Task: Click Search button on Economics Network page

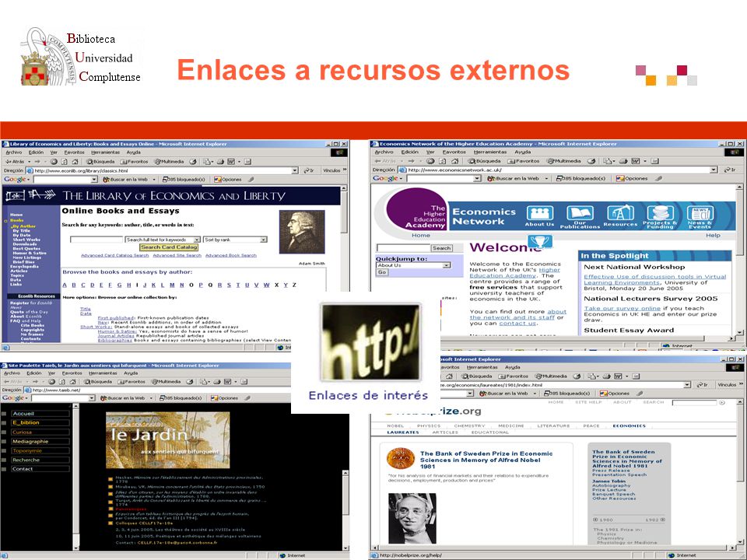Action: pyautogui.click(x=442, y=248)
